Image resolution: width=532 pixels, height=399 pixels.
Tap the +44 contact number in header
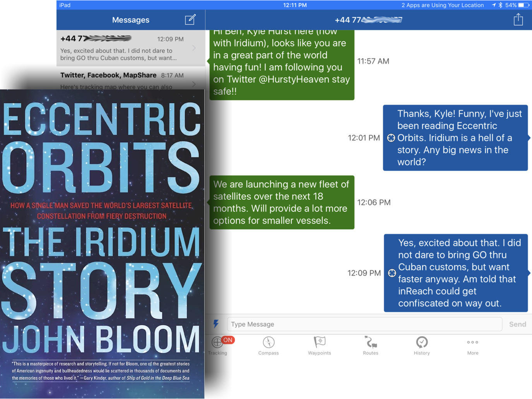tap(368, 20)
